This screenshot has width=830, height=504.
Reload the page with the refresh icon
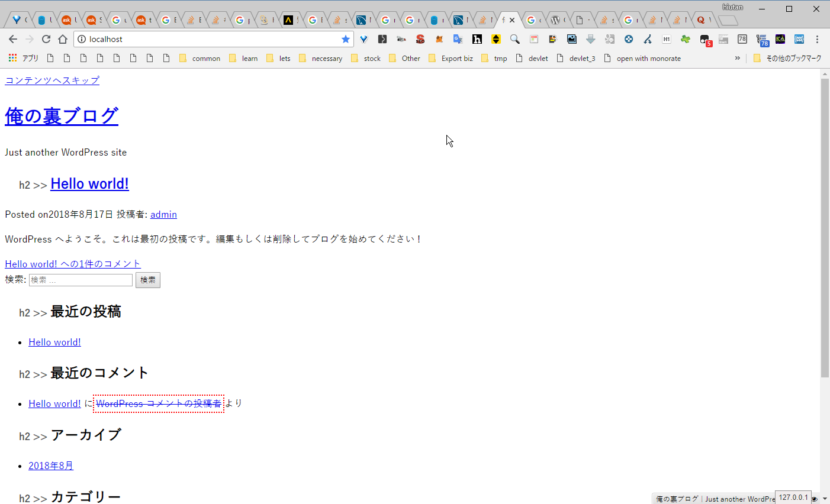coord(46,39)
